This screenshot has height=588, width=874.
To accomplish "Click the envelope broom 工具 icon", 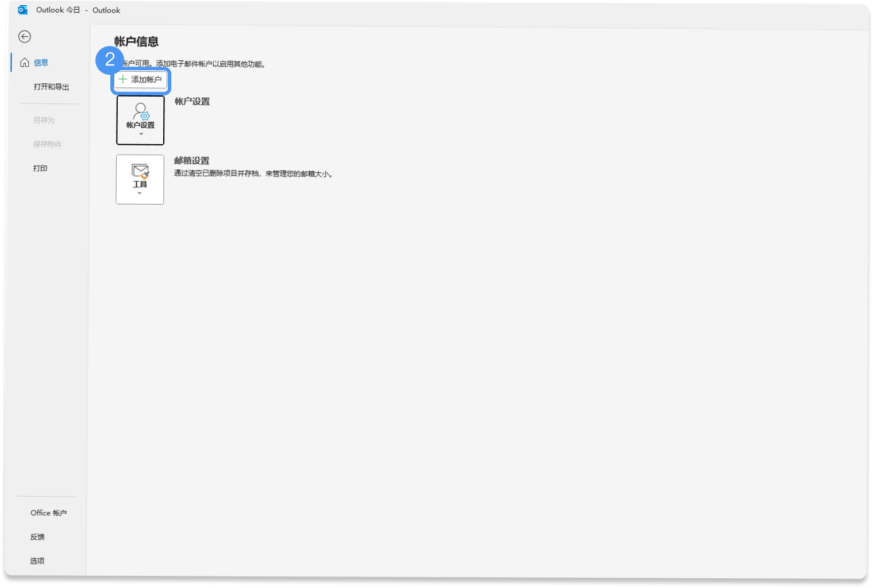I will [141, 171].
